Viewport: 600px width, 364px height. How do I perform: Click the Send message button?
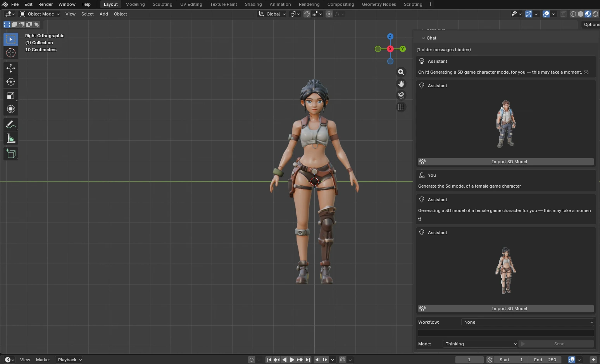[x=557, y=344]
